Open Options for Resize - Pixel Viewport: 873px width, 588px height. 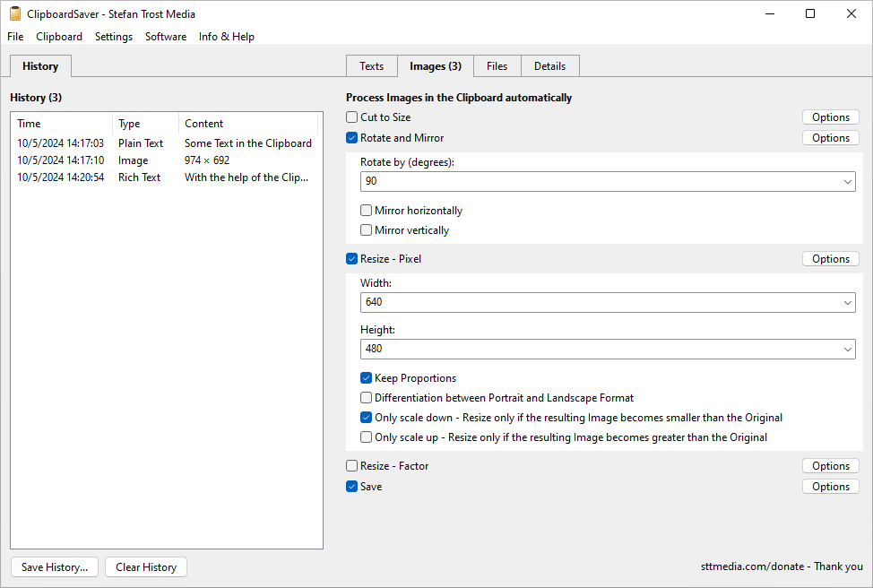830,259
